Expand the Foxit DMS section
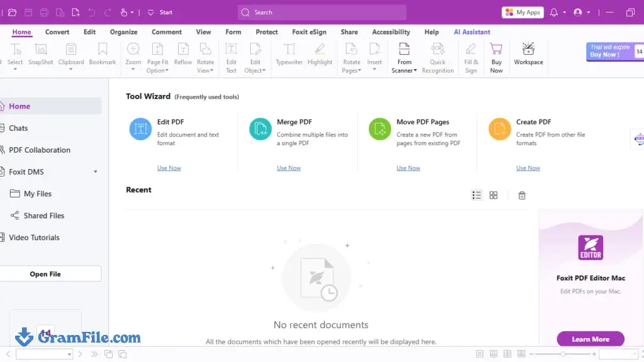Image resolution: width=644 pixels, height=362 pixels. 96,172
